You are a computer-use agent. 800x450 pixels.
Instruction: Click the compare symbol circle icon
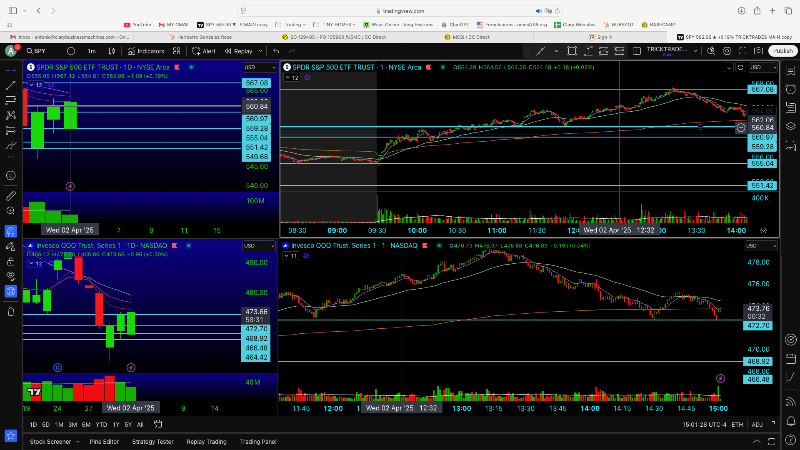pyautogui.click(x=71, y=51)
